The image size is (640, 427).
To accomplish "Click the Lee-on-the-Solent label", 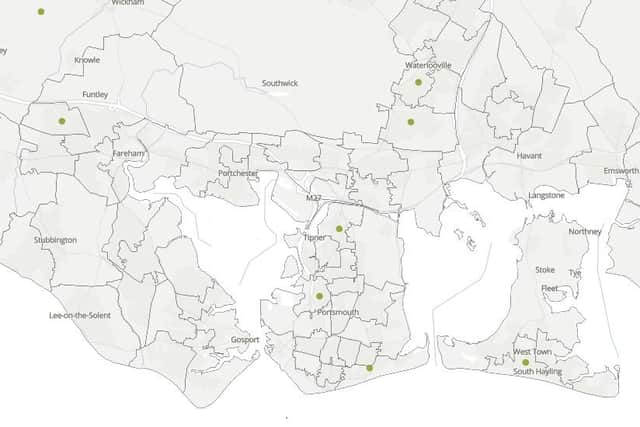I will [x=80, y=316].
